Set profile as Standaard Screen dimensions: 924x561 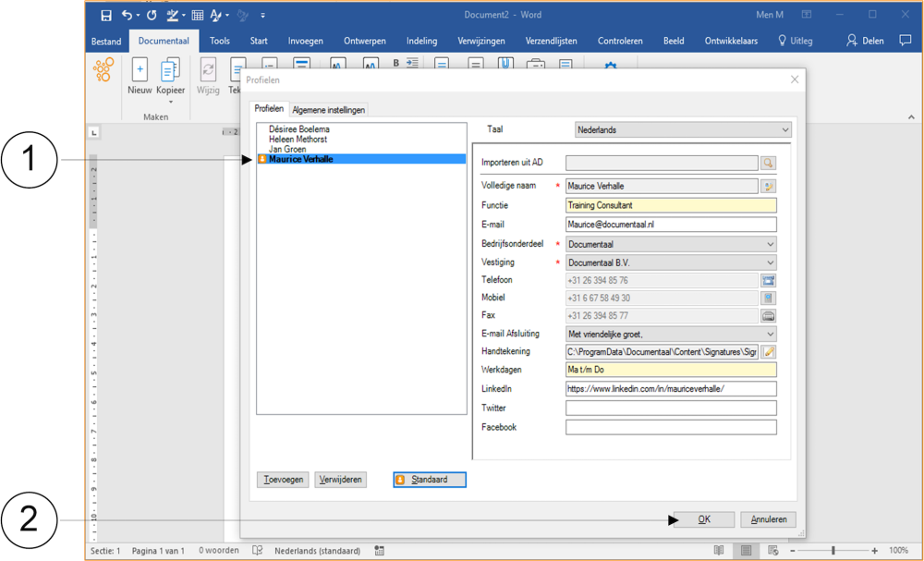click(x=430, y=480)
